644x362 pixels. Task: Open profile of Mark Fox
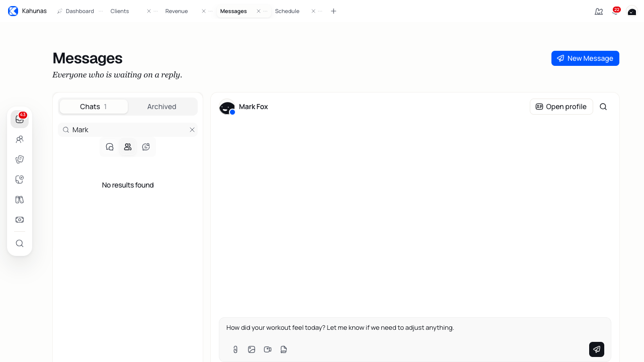click(x=561, y=107)
